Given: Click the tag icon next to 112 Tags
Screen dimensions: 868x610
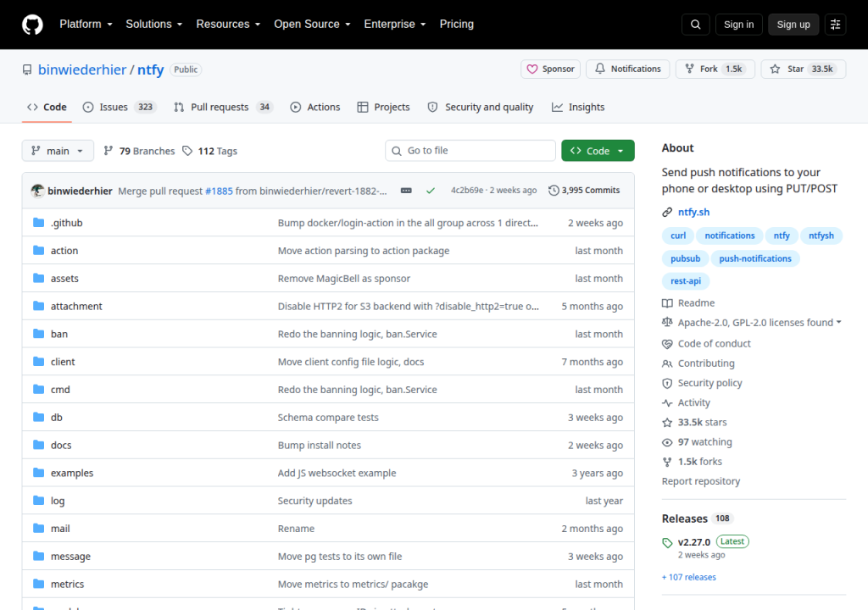Looking at the screenshot, I should (187, 151).
